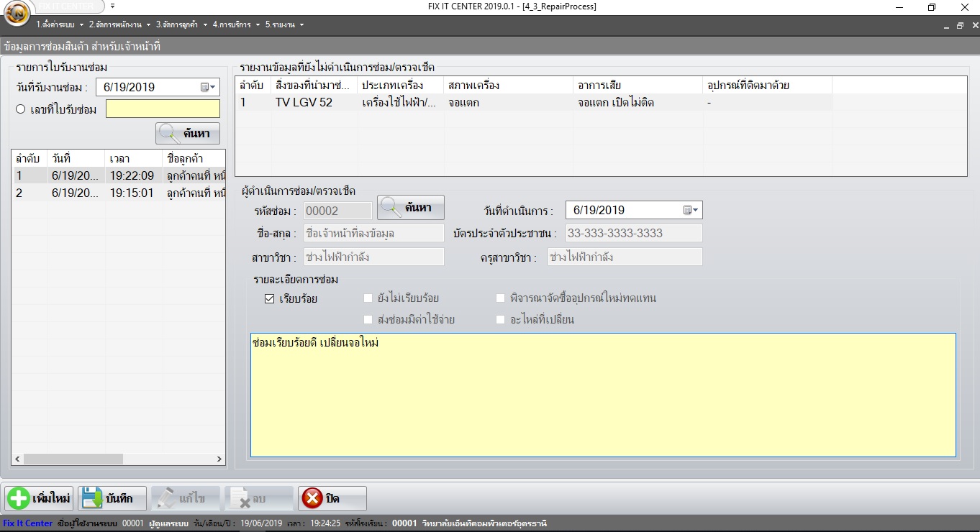The height and width of the screenshot is (532, 980).
Task: Click the yellow เลขที่ใบรับซ่อม input field
Action: pos(162,109)
